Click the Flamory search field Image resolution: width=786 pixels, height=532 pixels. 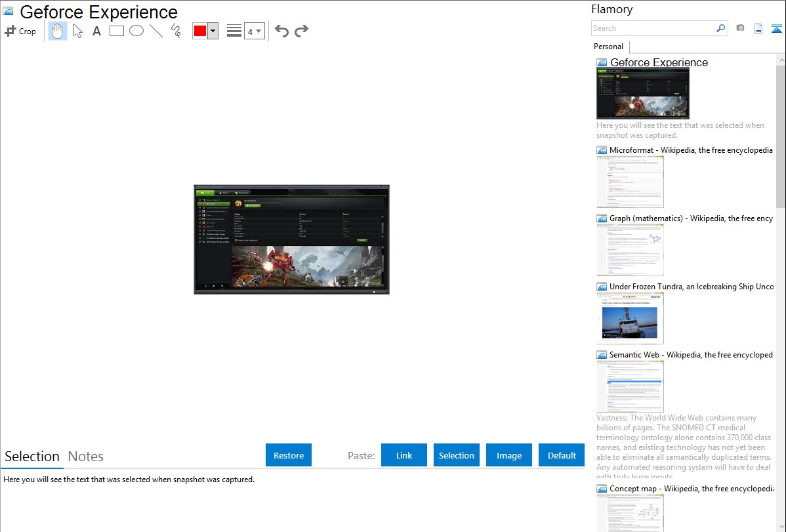(x=653, y=28)
